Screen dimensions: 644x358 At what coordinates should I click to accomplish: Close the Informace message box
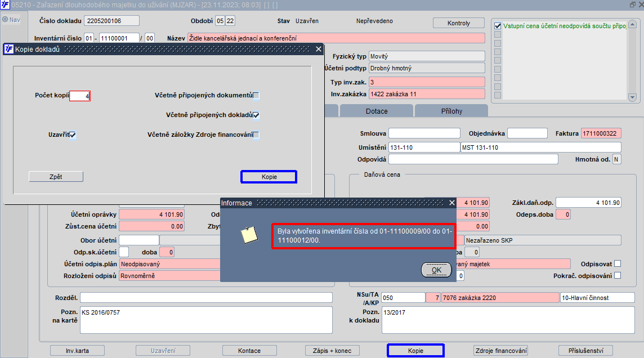pos(452,203)
